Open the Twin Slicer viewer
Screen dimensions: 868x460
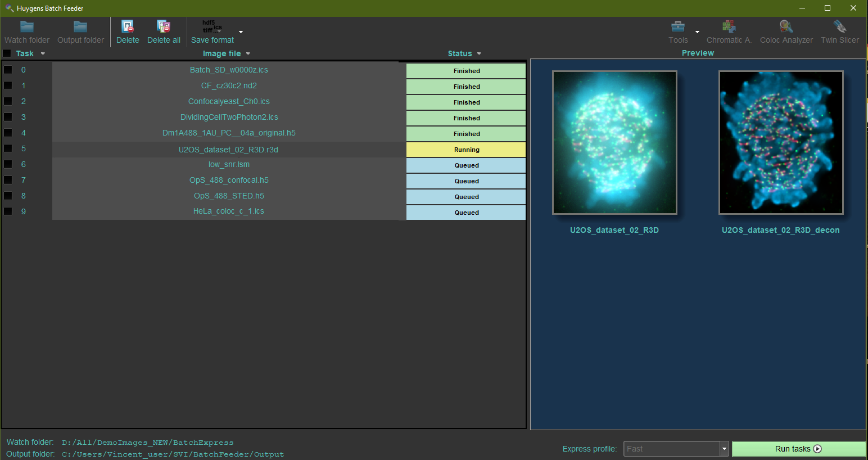coord(839,32)
